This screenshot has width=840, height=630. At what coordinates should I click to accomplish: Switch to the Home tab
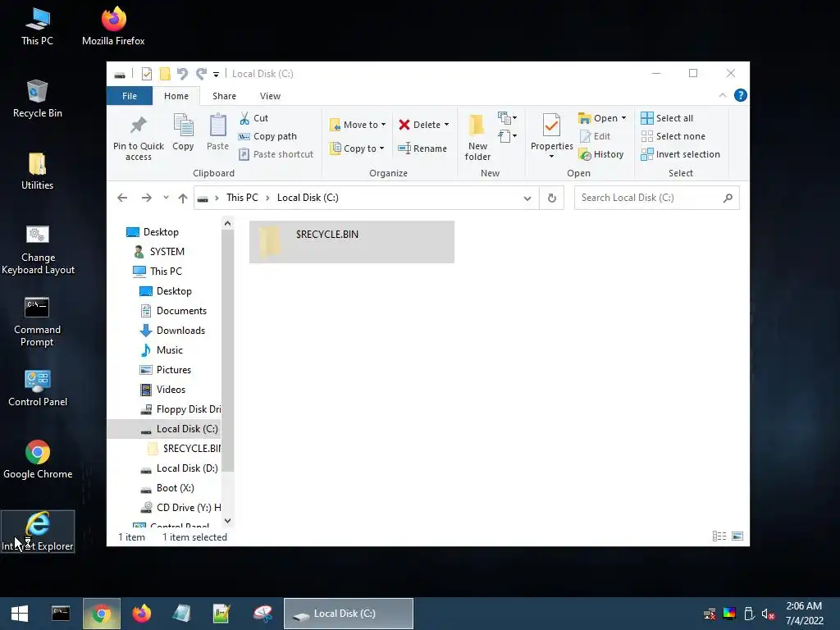click(176, 96)
